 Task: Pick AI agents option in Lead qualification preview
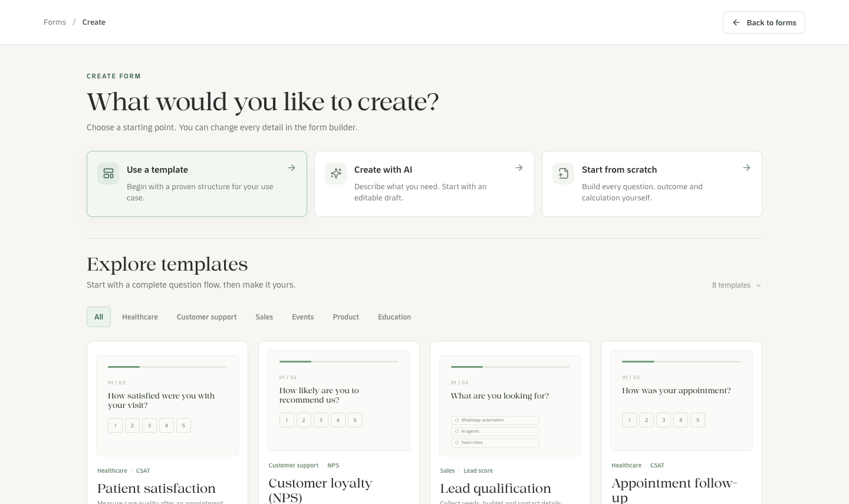pos(495,431)
